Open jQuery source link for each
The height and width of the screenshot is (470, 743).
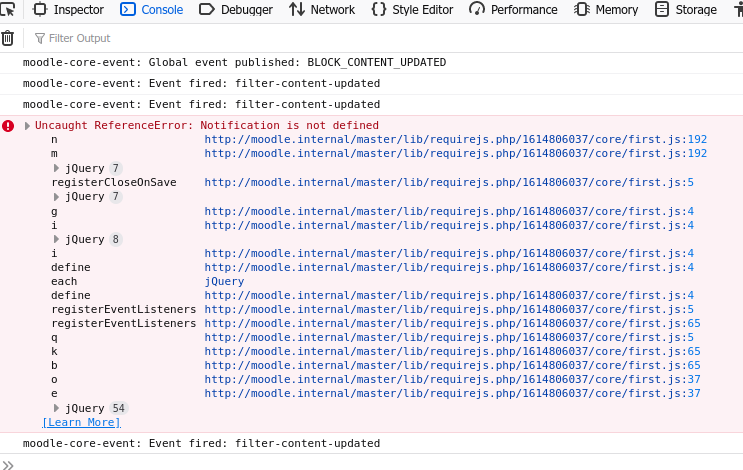pos(224,281)
